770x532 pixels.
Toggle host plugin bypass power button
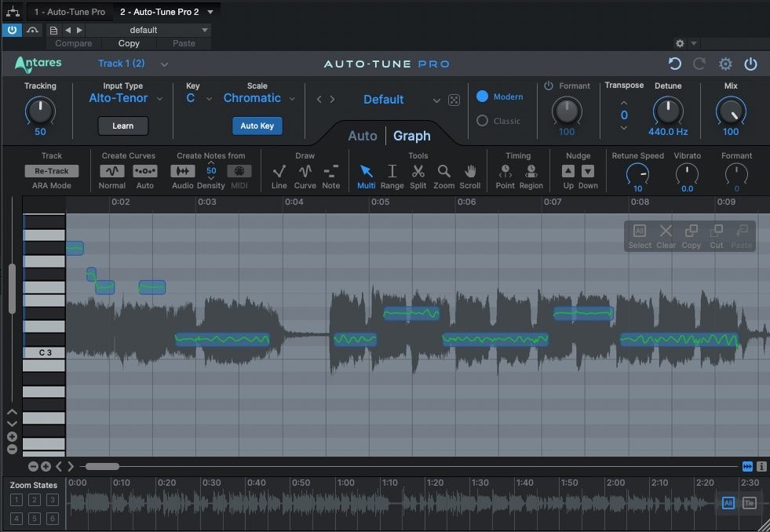(x=12, y=30)
